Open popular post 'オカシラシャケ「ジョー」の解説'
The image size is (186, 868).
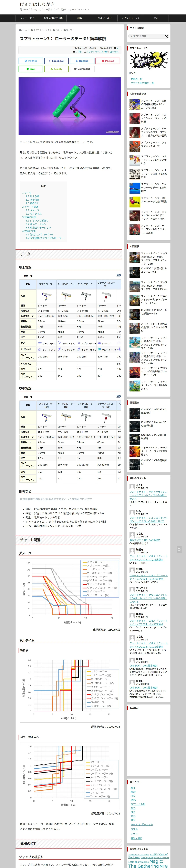pyautogui.click(x=148, y=118)
